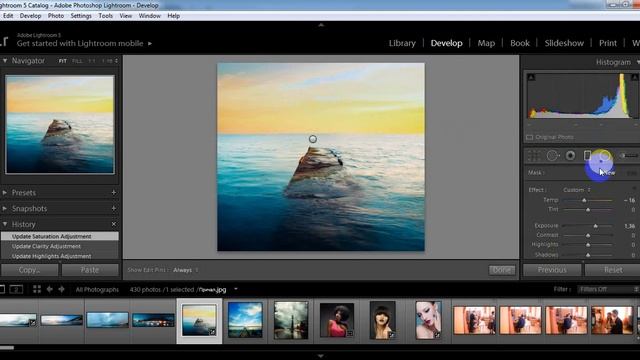Hide the bottom filmstrip panel arrow
This screenshot has height=360, width=640.
tap(321, 356)
